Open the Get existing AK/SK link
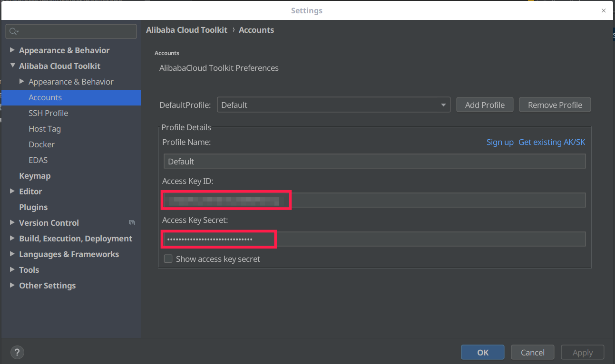The height and width of the screenshot is (364, 615). point(552,142)
